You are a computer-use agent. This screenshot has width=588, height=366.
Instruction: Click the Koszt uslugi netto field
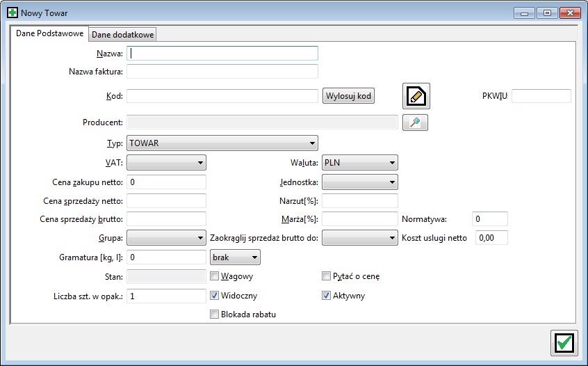coord(491,237)
